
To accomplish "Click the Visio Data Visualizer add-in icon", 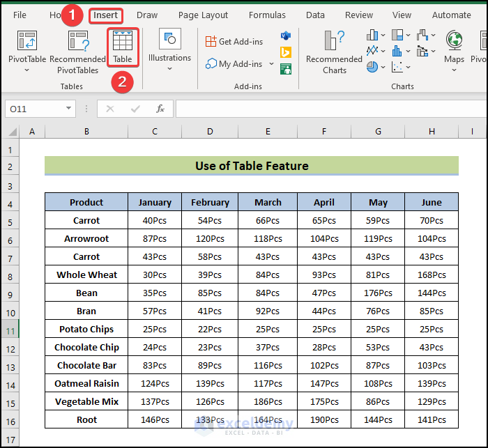I will point(286,36).
